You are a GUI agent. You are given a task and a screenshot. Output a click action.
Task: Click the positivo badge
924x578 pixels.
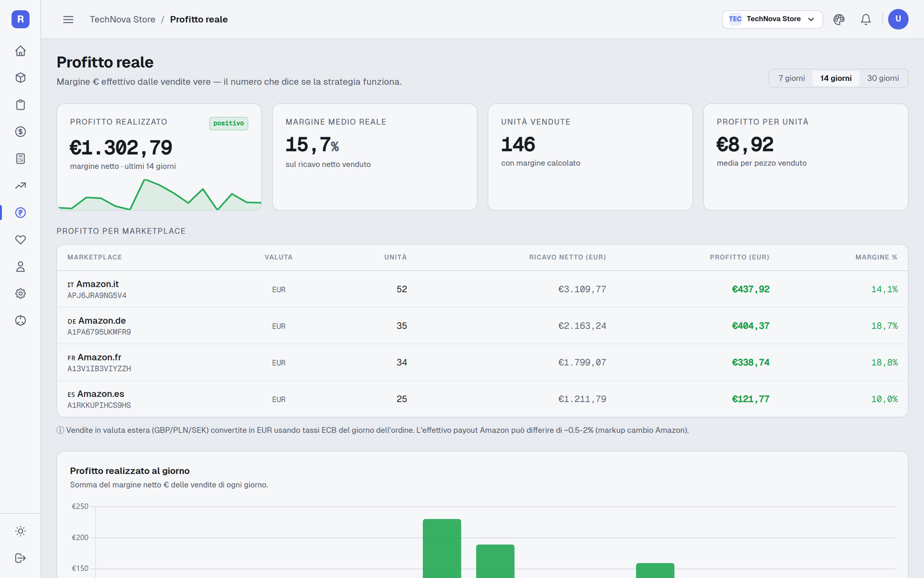coord(228,123)
